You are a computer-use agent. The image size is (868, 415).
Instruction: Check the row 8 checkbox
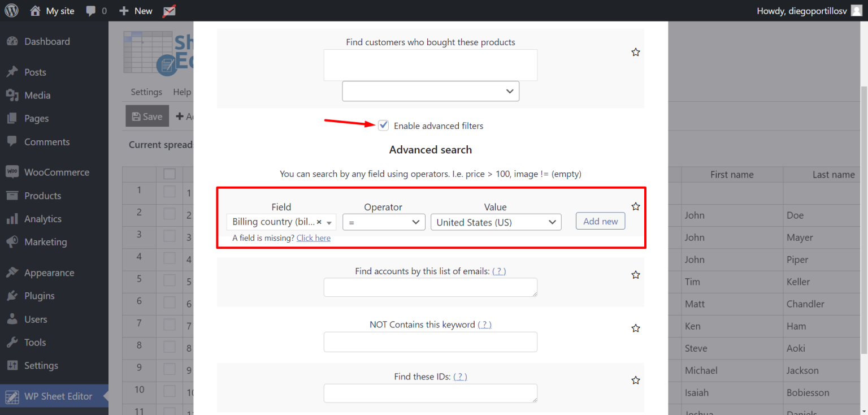pos(170,347)
